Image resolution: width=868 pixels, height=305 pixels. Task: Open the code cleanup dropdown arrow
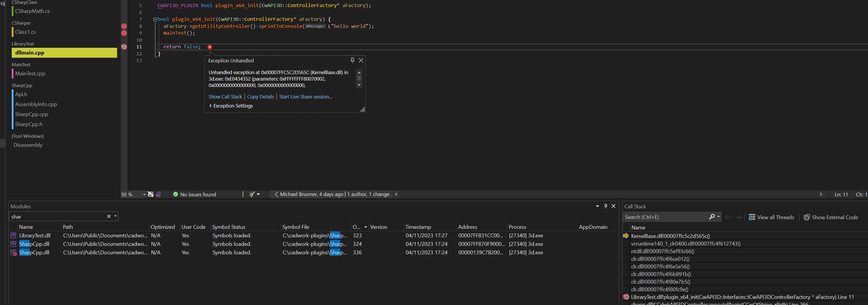click(x=258, y=194)
